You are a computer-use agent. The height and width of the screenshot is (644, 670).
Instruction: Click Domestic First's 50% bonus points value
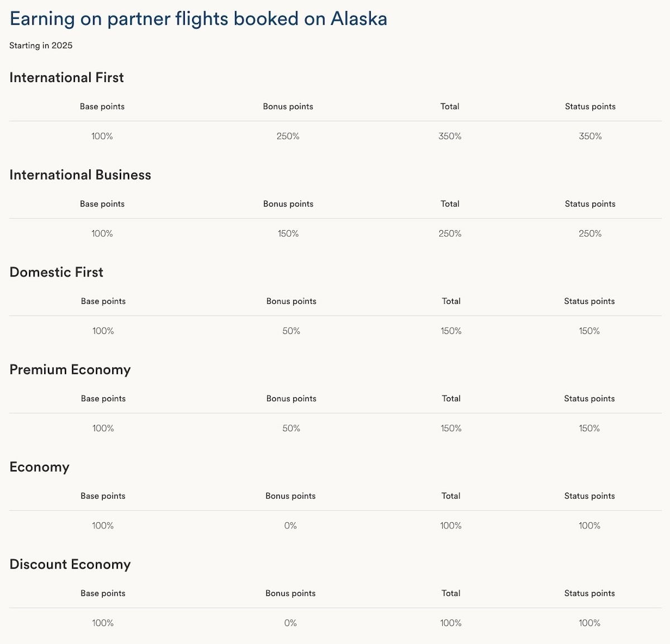coord(291,331)
